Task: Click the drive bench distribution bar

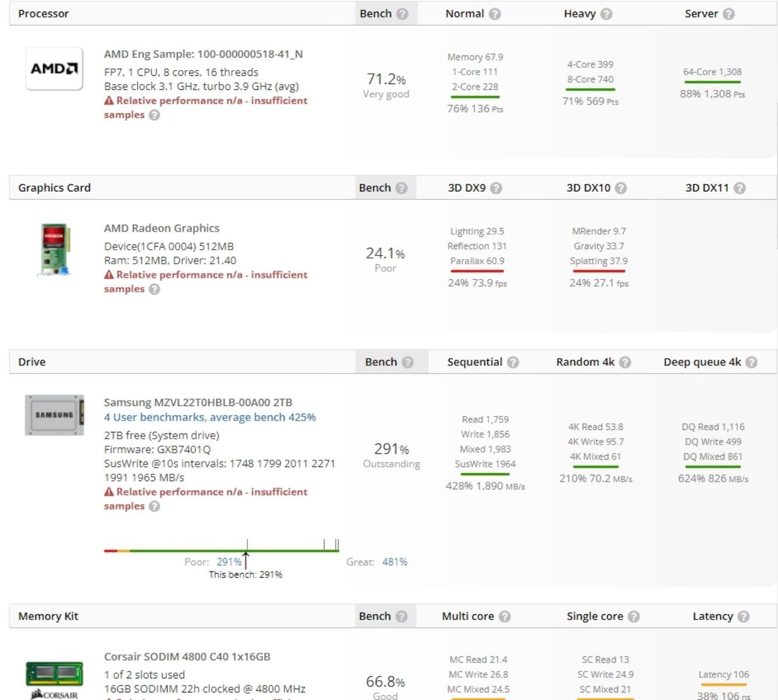Action: coord(222,549)
